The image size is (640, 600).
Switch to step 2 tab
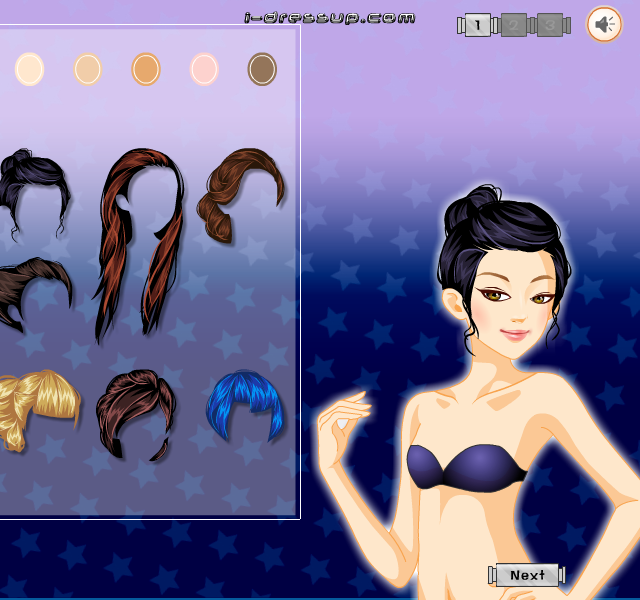[x=513, y=25]
